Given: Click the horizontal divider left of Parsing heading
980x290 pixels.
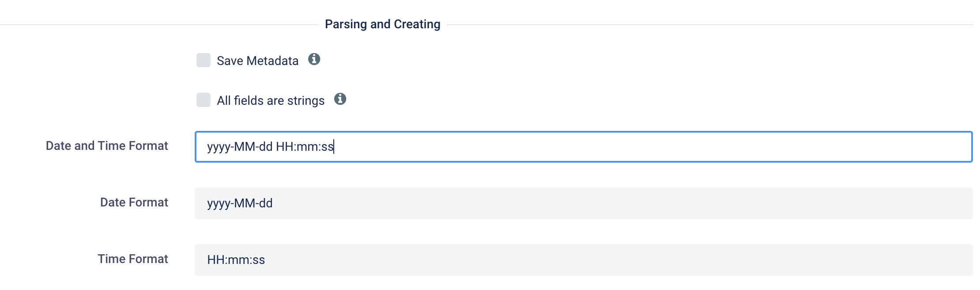Looking at the screenshot, I should 159,25.
